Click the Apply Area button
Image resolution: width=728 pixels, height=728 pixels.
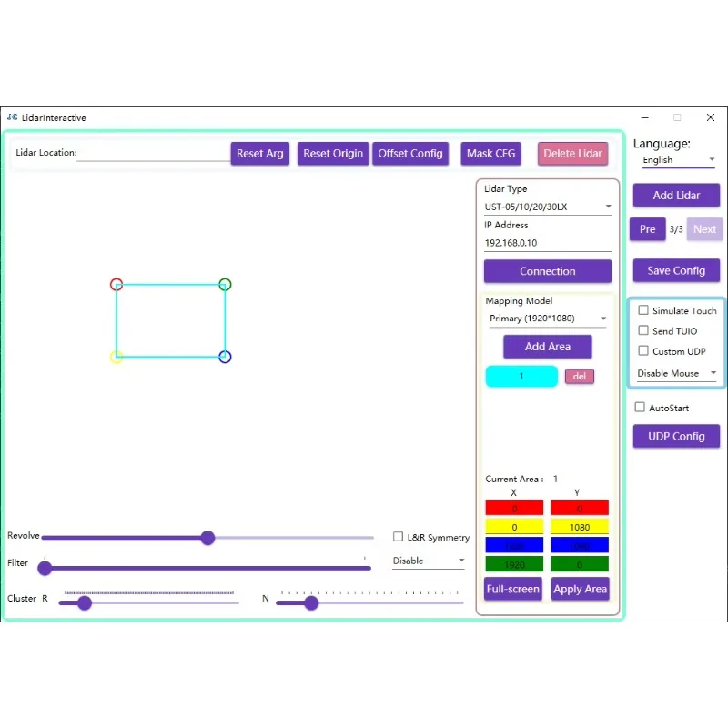pos(581,589)
